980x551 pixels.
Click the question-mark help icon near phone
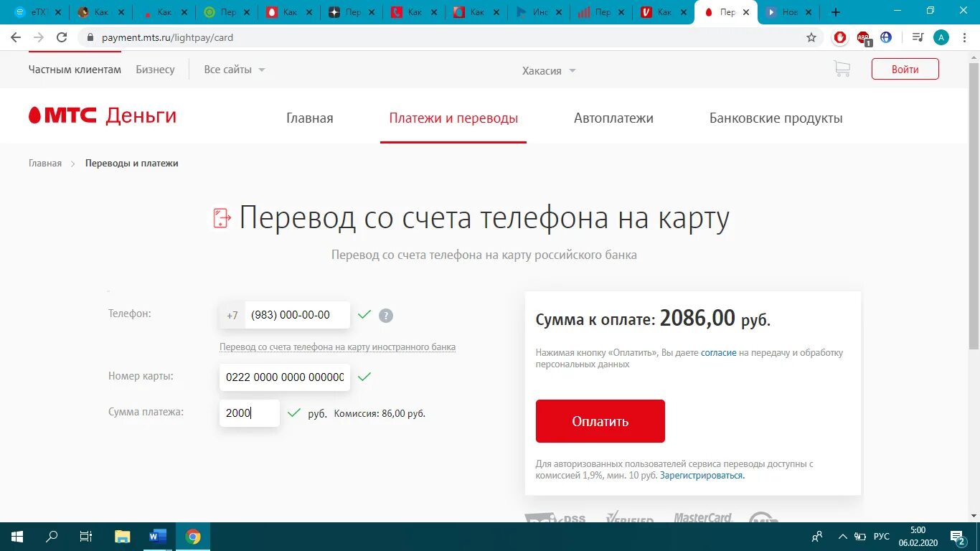(386, 315)
